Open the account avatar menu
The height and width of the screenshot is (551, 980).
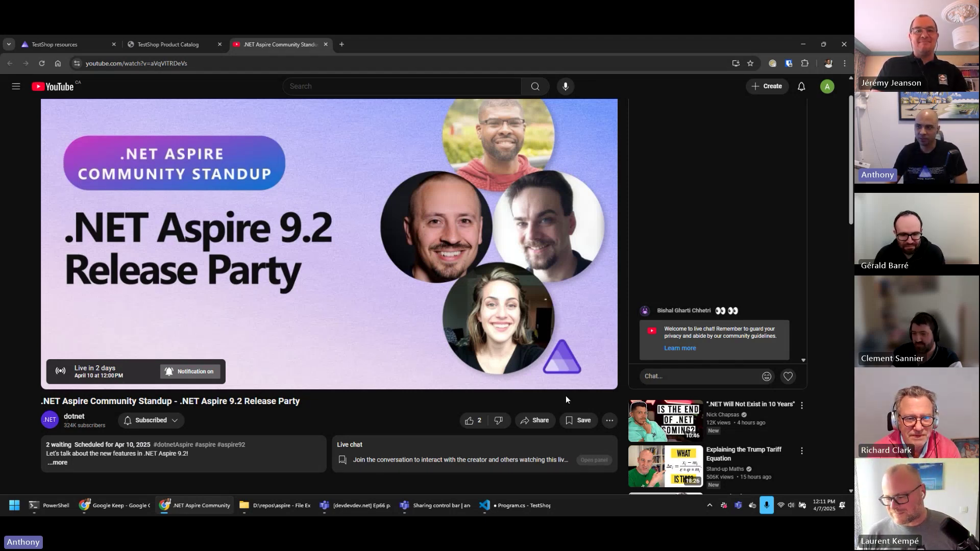coord(827,86)
